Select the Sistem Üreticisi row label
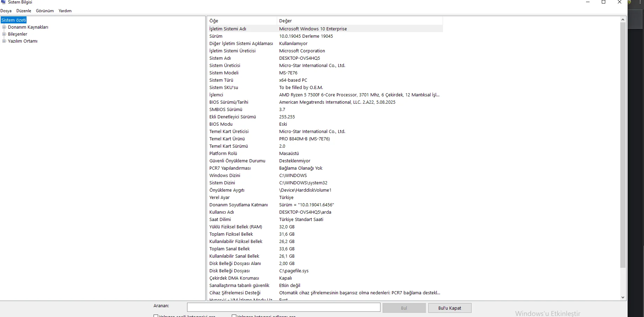Image resolution: width=644 pixels, height=317 pixels. (x=225, y=65)
